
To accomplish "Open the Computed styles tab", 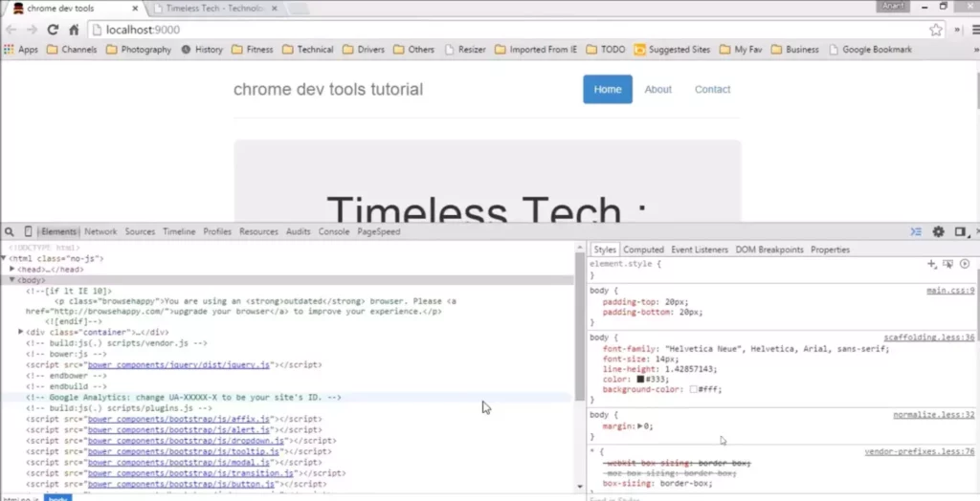I will (643, 250).
